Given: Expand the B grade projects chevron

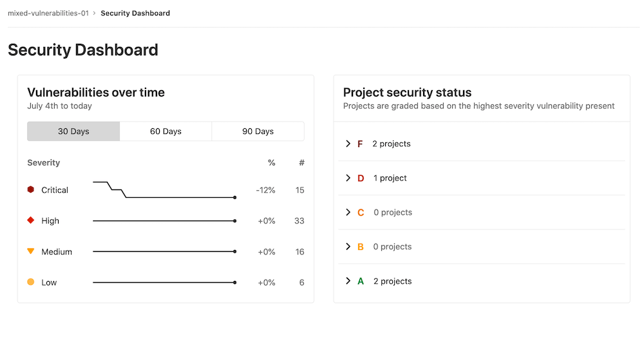Looking at the screenshot, I should click(348, 247).
